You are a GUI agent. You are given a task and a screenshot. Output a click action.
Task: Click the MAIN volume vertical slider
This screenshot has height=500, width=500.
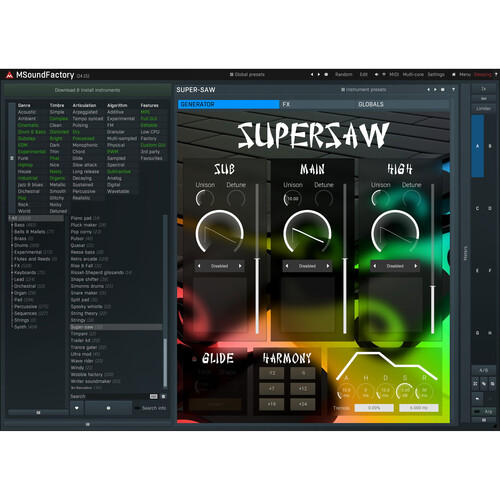click(345, 258)
